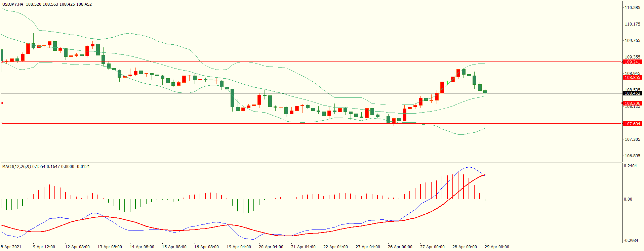
Task: Click the 8 Apr 2021 date label
Action: pyautogui.click(x=11, y=247)
